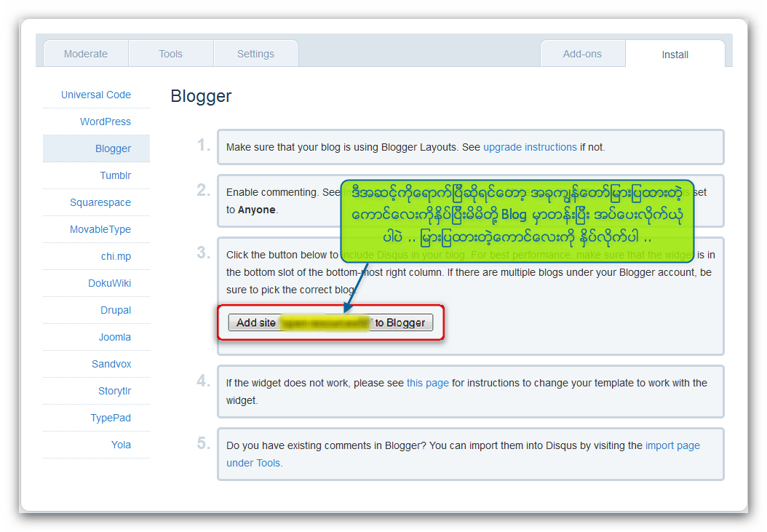Click the Blogger page heading
The width and height of the screenshot is (767, 532).
201,96
